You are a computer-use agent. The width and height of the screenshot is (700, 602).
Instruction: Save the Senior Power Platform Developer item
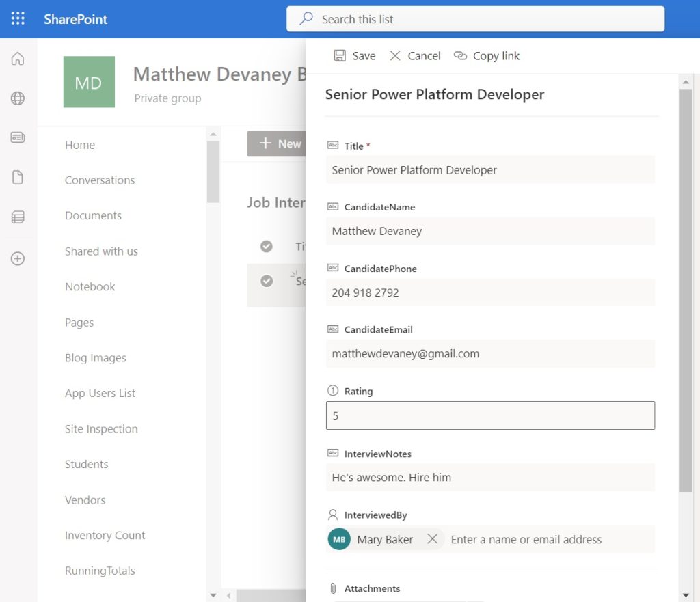click(x=354, y=55)
